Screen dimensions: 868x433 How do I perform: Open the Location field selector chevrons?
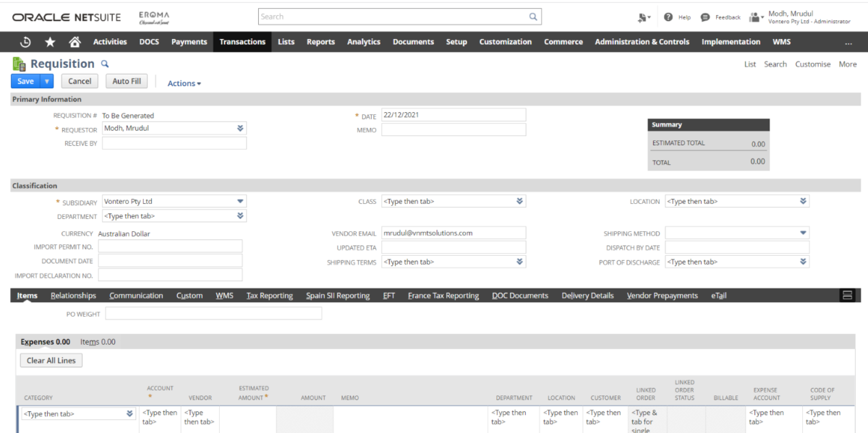pyautogui.click(x=803, y=201)
